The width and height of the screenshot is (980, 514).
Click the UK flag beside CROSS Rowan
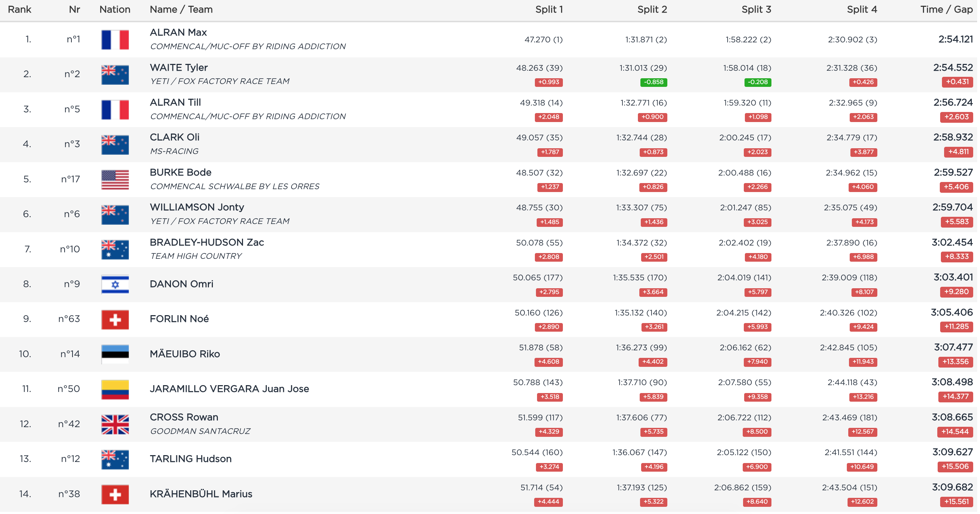point(115,424)
